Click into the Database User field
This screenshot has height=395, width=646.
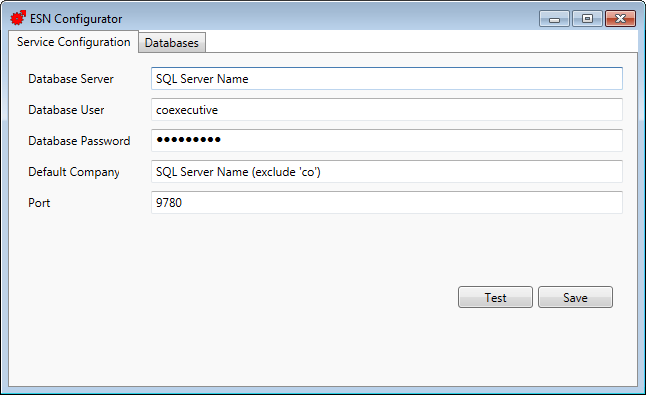pos(386,110)
